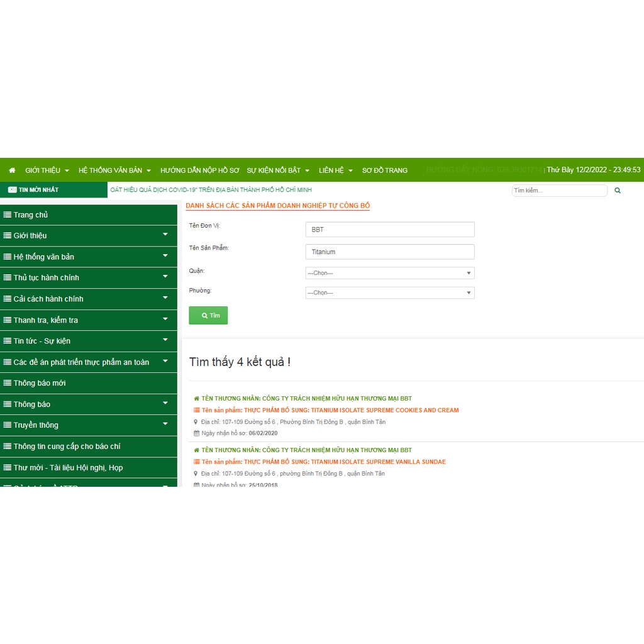Go to home via house icon

tap(12, 170)
